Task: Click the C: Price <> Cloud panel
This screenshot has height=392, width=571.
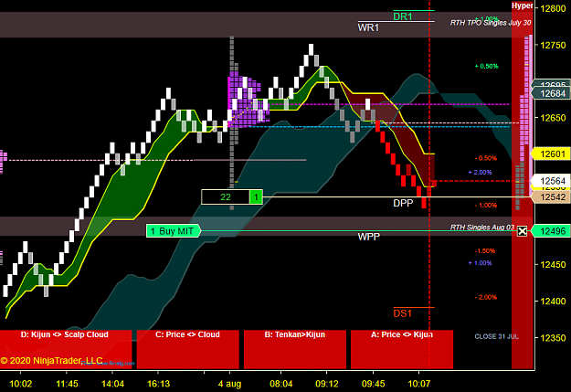Action: [188, 349]
